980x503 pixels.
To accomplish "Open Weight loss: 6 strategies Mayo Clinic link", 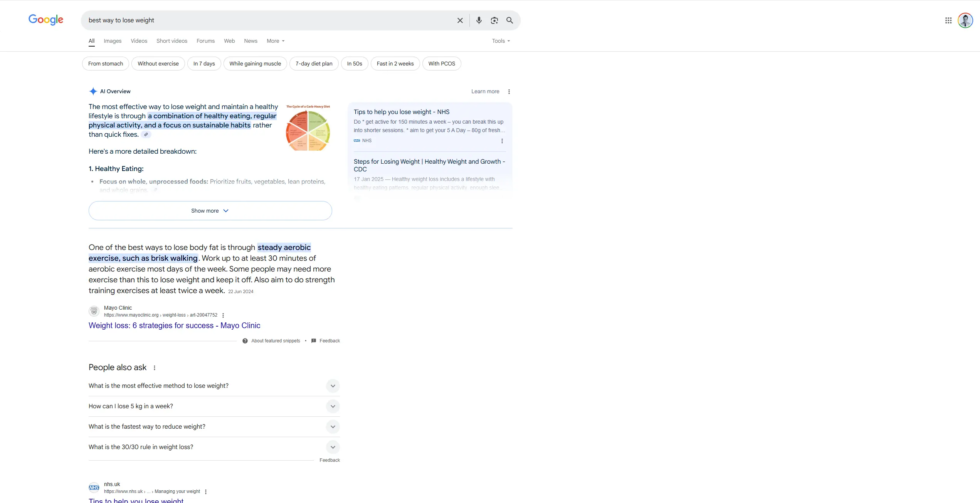I will (174, 326).
